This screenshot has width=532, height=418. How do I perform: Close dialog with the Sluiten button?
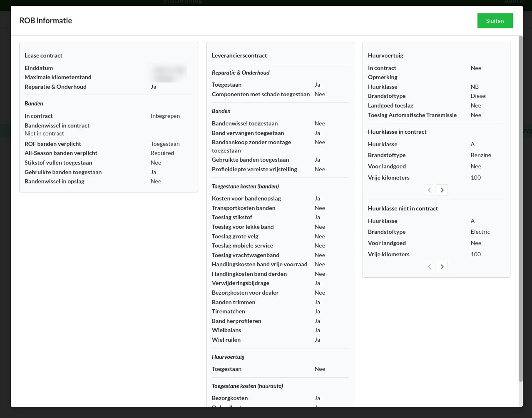495,21
